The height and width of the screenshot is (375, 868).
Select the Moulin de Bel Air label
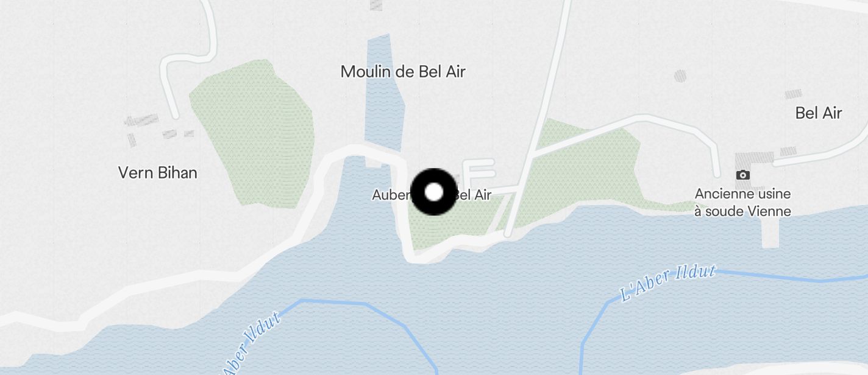[403, 71]
